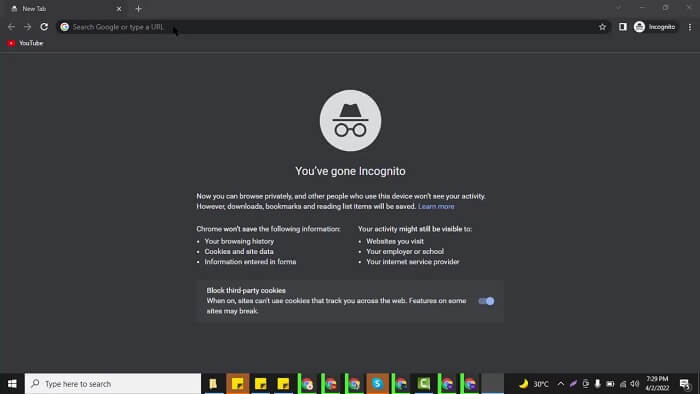This screenshot has width=700, height=394.
Task: Click the Type here to search box
Action: point(113,384)
